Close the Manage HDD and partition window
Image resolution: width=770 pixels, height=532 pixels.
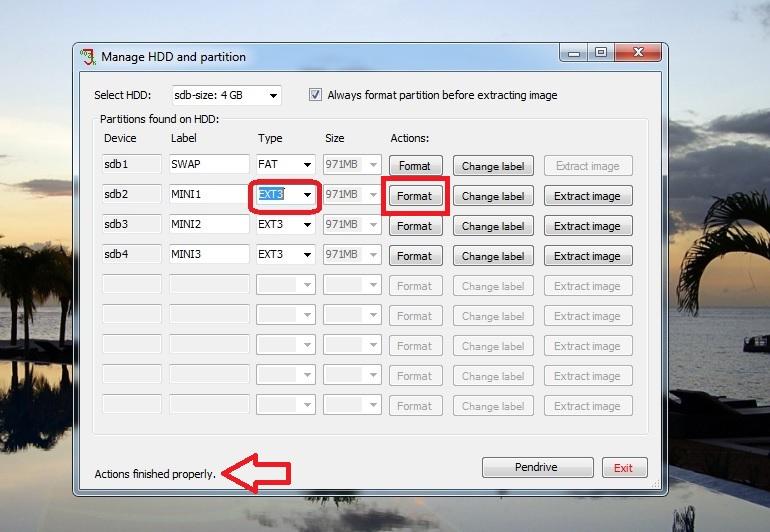click(638, 52)
